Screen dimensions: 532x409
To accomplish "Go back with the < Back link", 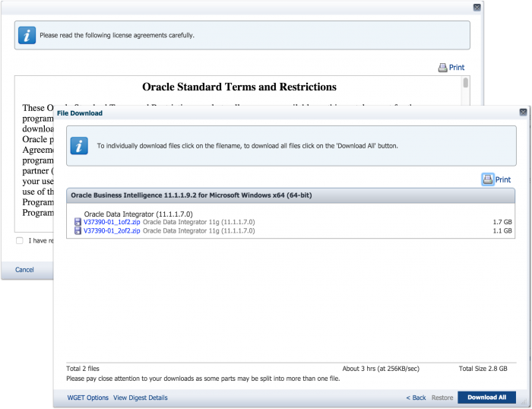I will [x=416, y=398].
